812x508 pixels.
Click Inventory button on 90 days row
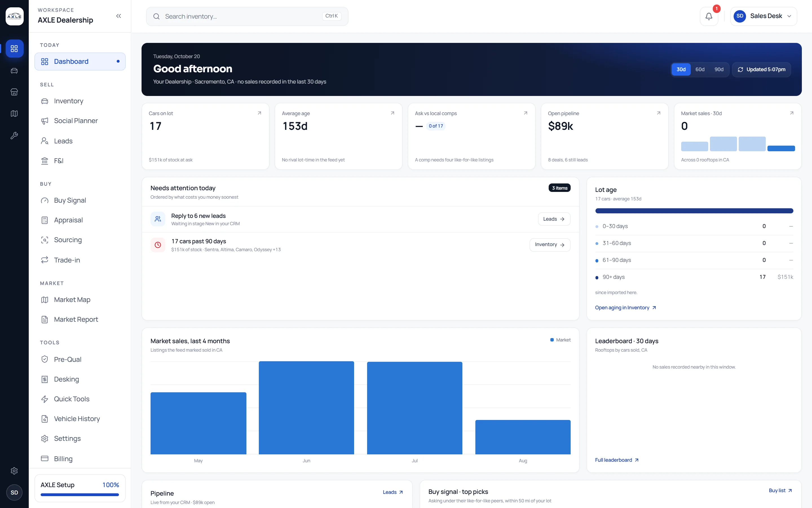pyautogui.click(x=550, y=245)
